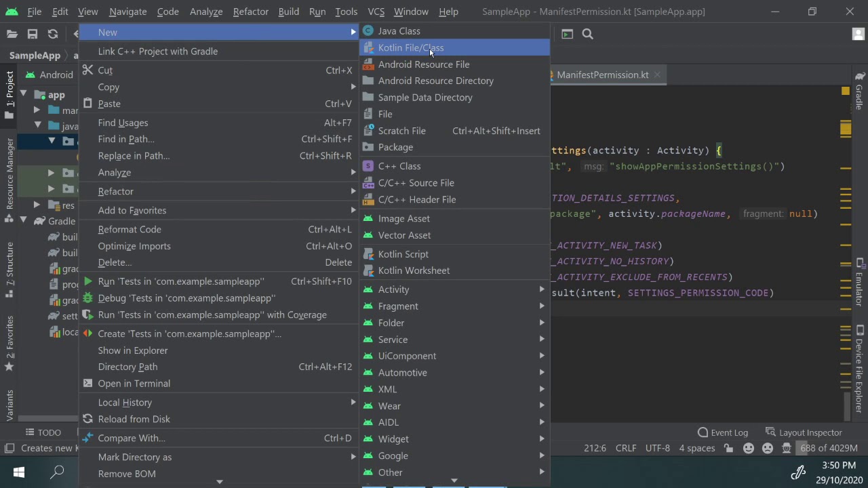This screenshot has height=488, width=868.
Task: Select Java Class from New submenu
Action: (454, 31)
